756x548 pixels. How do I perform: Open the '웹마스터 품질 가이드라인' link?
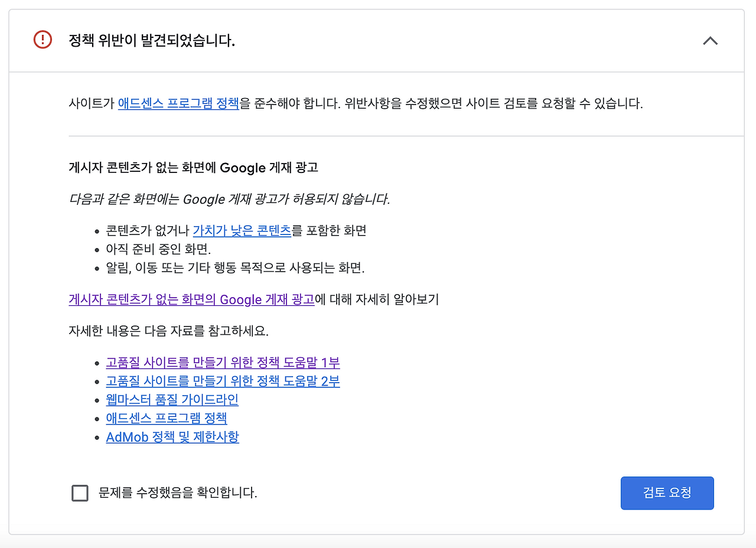click(x=172, y=400)
